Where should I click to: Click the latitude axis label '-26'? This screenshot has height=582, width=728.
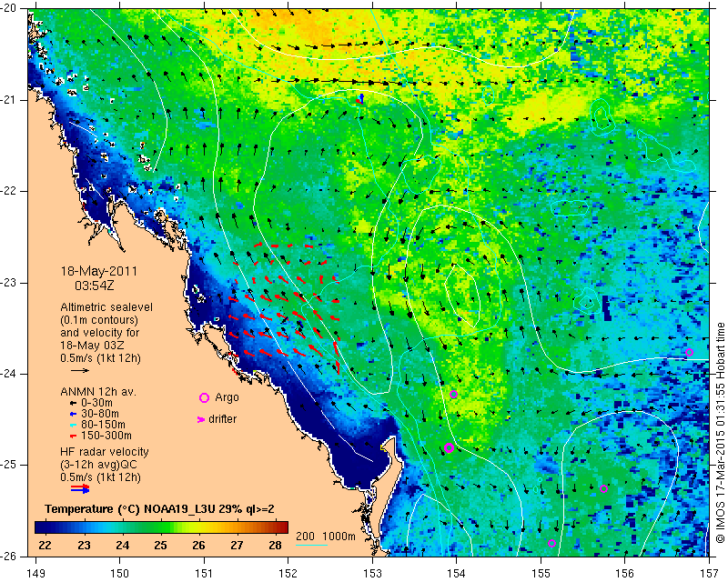pos(9,557)
